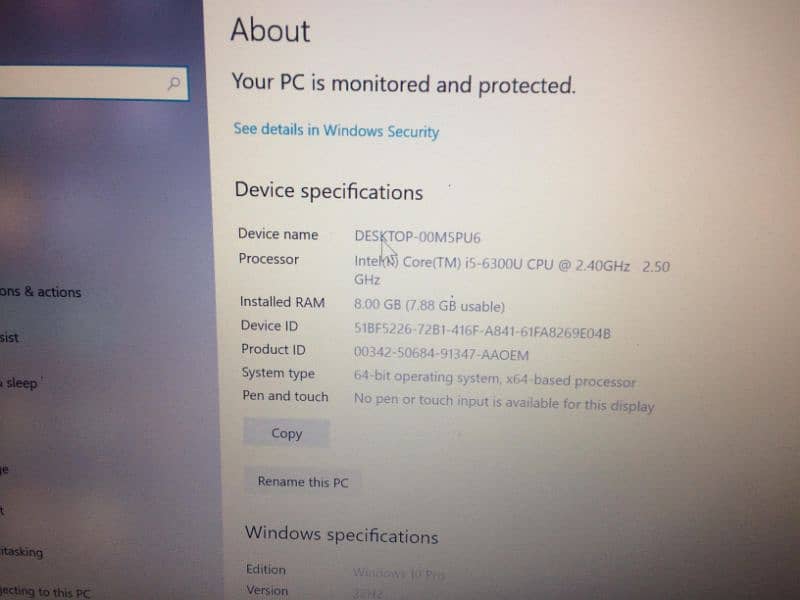Open Multitasking sidebar item
The width and height of the screenshot is (800, 600).
click(21, 552)
